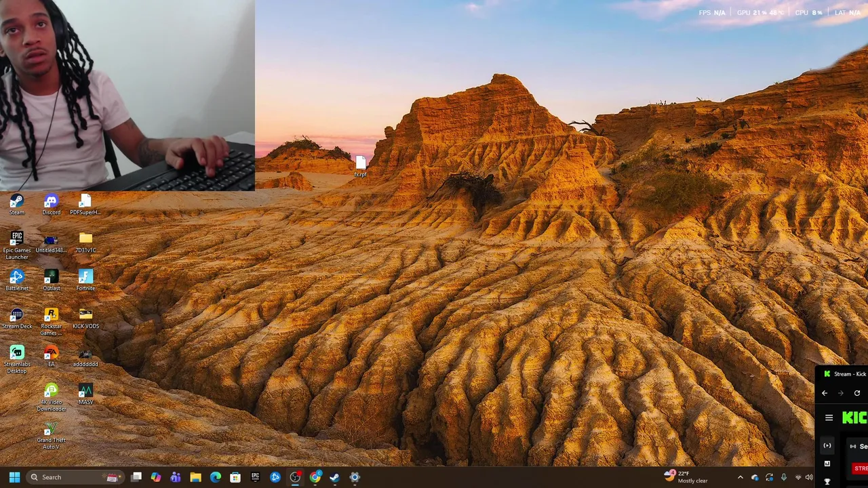
Task: Select the EA desktop shortcut
Action: click(x=51, y=356)
